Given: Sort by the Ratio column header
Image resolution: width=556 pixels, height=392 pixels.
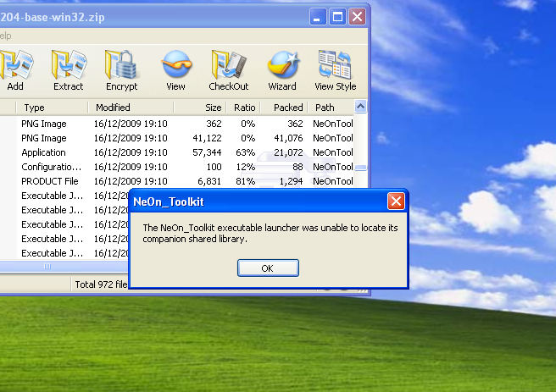Looking at the screenshot, I should click(243, 108).
